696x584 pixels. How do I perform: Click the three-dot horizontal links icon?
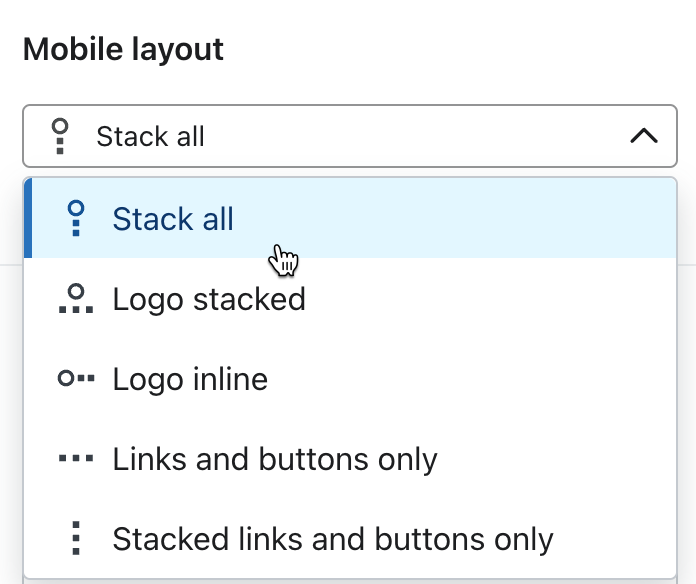pos(76,459)
